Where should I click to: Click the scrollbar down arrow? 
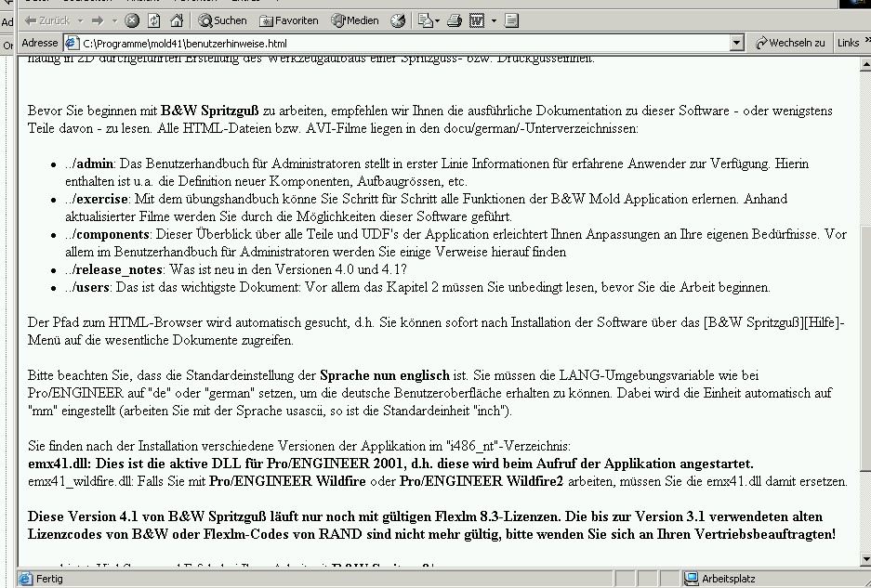coord(864,558)
